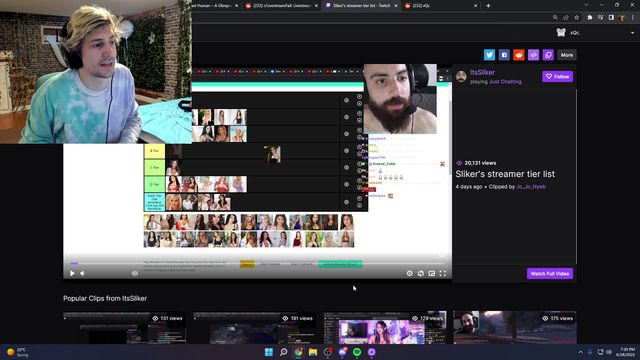Follow the ItsSliker channel
The image size is (640, 360).
point(558,76)
